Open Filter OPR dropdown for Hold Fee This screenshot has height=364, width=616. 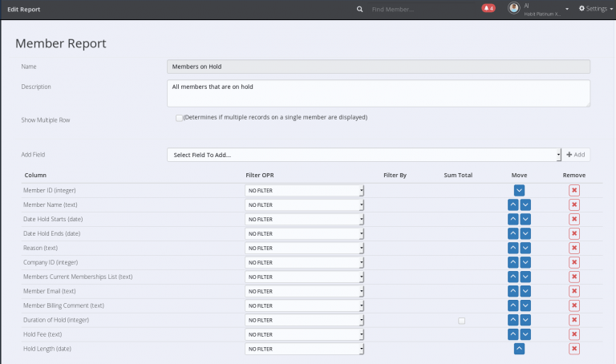point(304,334)
